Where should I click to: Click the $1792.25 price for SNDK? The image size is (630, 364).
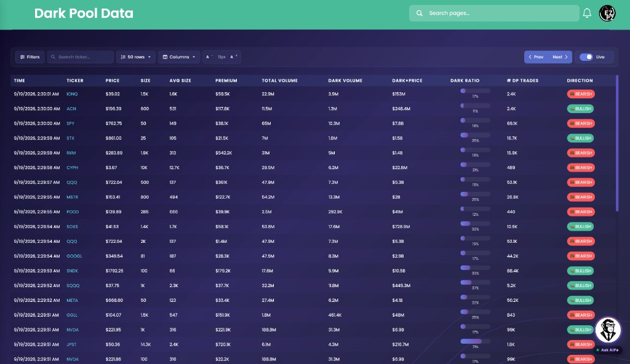[x=114, y=271]
